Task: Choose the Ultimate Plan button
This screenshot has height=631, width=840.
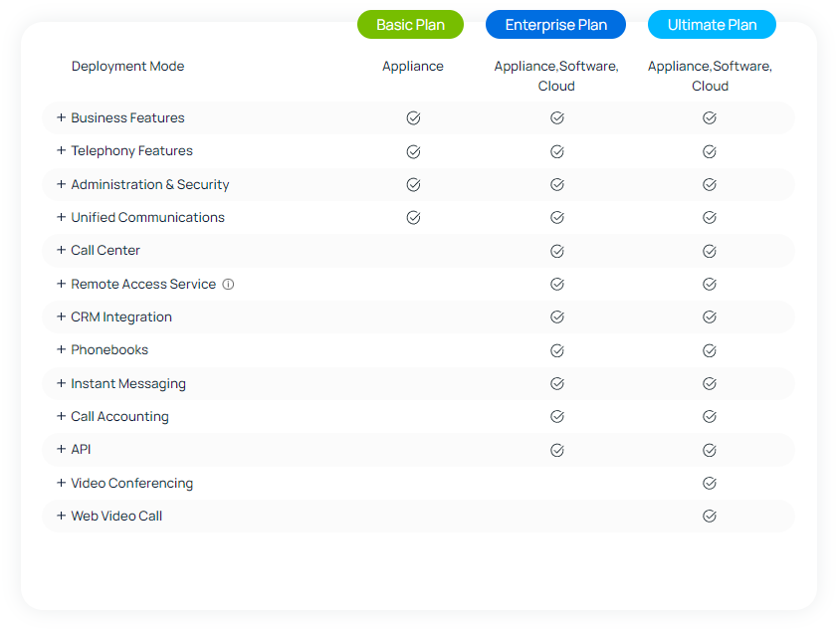Action: pos(712,25)
